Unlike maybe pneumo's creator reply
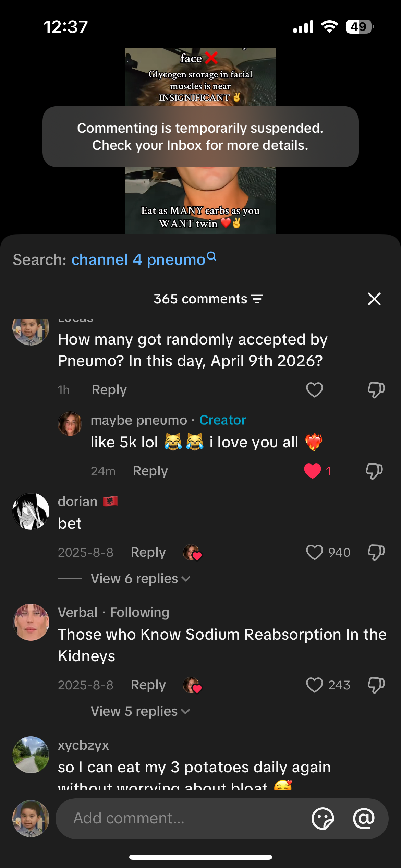The height and width of the screenshot is (868, 401). pos(313,471)
